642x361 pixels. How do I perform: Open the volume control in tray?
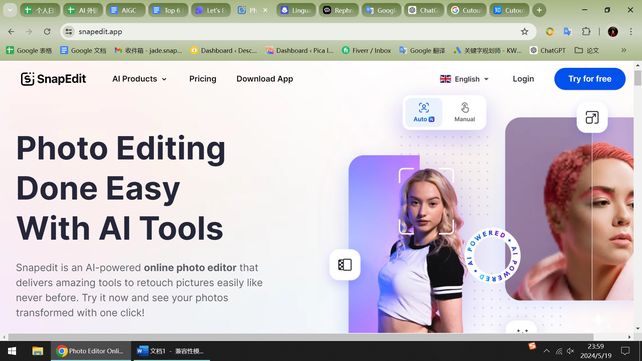tap(571, 351)
